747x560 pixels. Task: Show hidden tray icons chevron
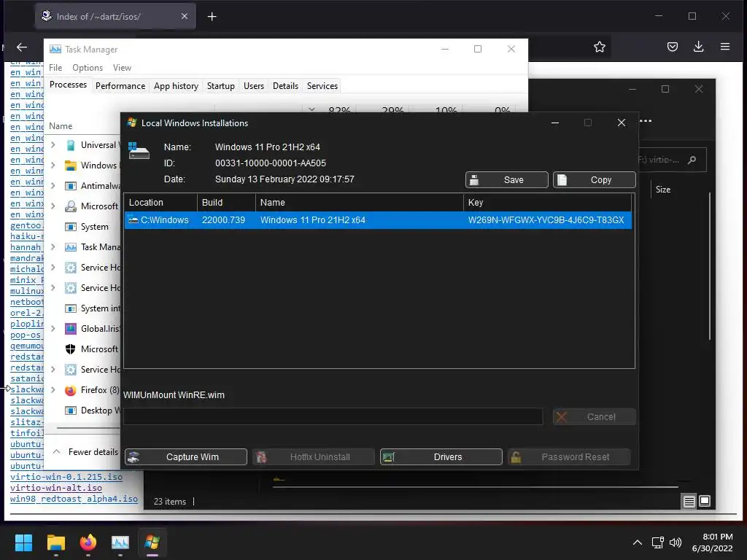[x=638, y=542]
